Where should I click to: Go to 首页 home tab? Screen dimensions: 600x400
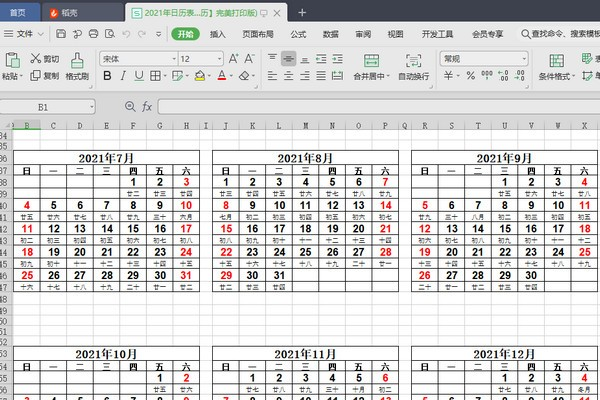coord(18,13)
